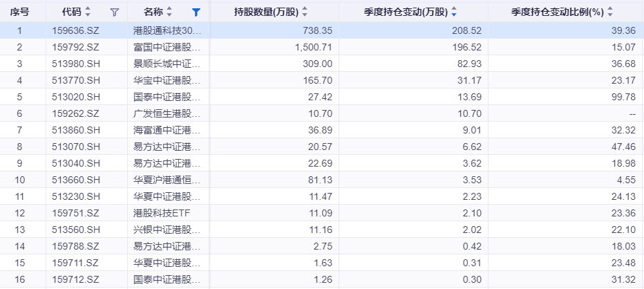Select code 159262.SZ
Screen dimensions: 644x289
[x=75, y=113]
